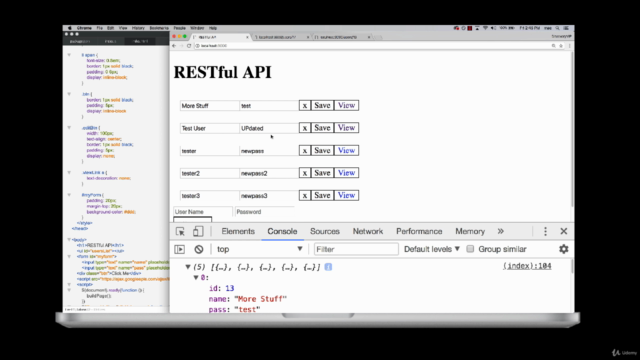Save the More Stuff row

coord(322,106)
